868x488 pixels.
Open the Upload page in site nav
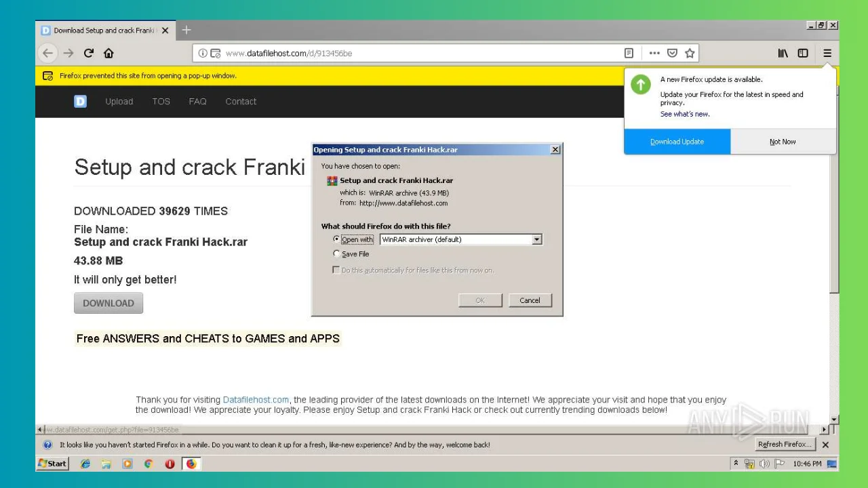point(119,101)
